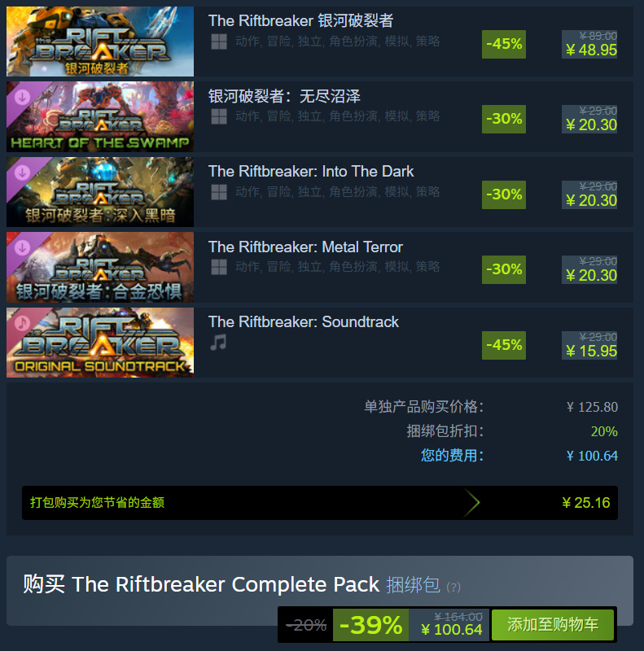The image size is (644, 651).
Task: Click the 打包购买为您节省的金额 savings bar
Action: 320,503
